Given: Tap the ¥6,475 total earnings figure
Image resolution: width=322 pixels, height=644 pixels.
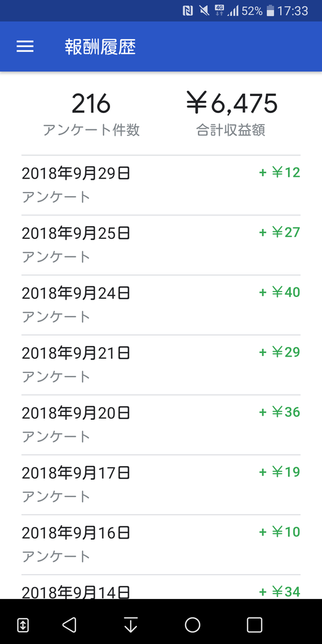Looking at the screenshot, I should (232, 104).
